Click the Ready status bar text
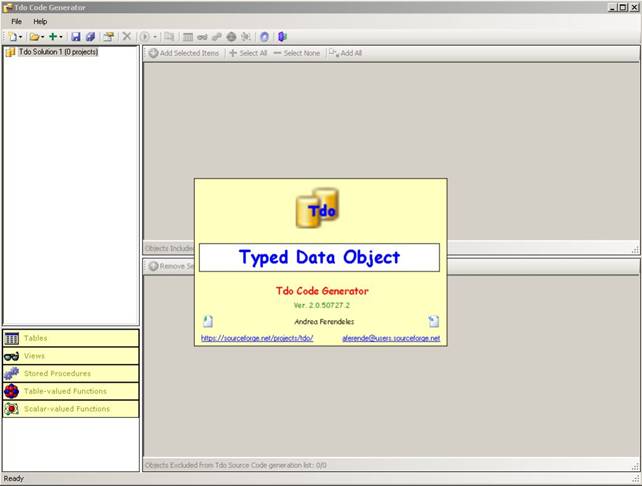The height and width of the screenshot is (486, 642). point(14,479)
